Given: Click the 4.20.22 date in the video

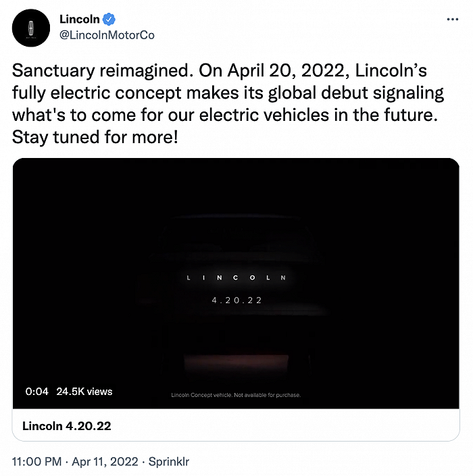Looking at the screenshot, I should [x=236, y=299].
